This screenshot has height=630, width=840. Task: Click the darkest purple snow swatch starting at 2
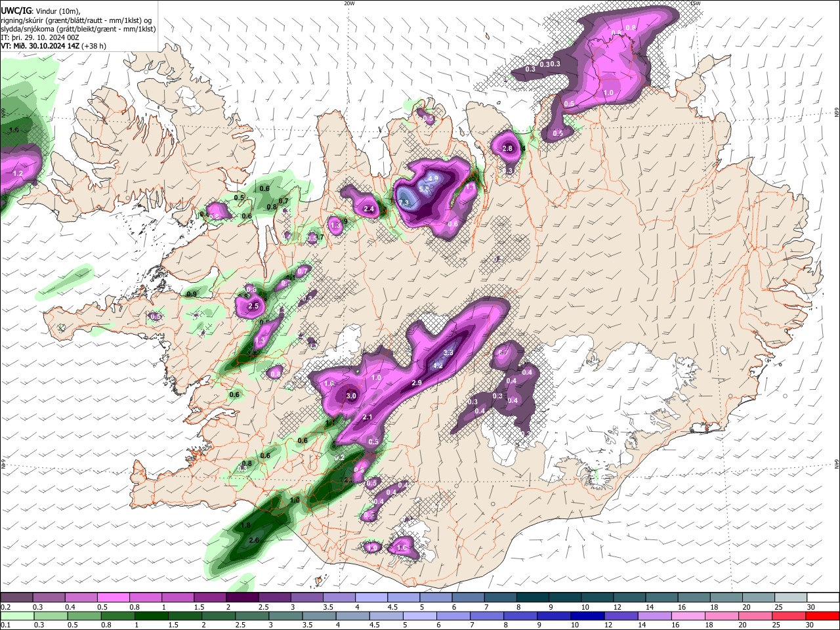242,598
